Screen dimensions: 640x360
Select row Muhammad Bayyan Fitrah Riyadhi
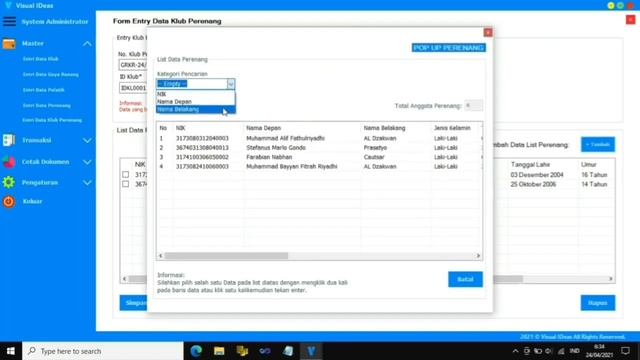click(319, 167)
